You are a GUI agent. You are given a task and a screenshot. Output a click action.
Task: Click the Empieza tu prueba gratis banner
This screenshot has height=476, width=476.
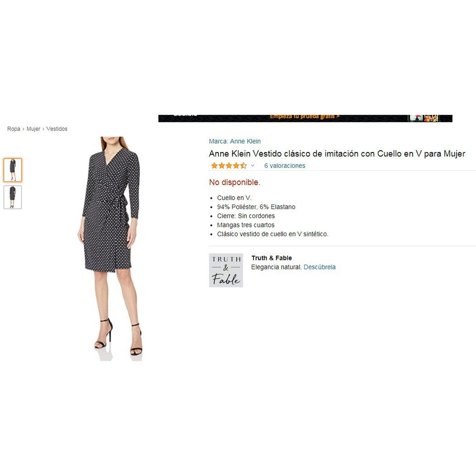(305, 118)
